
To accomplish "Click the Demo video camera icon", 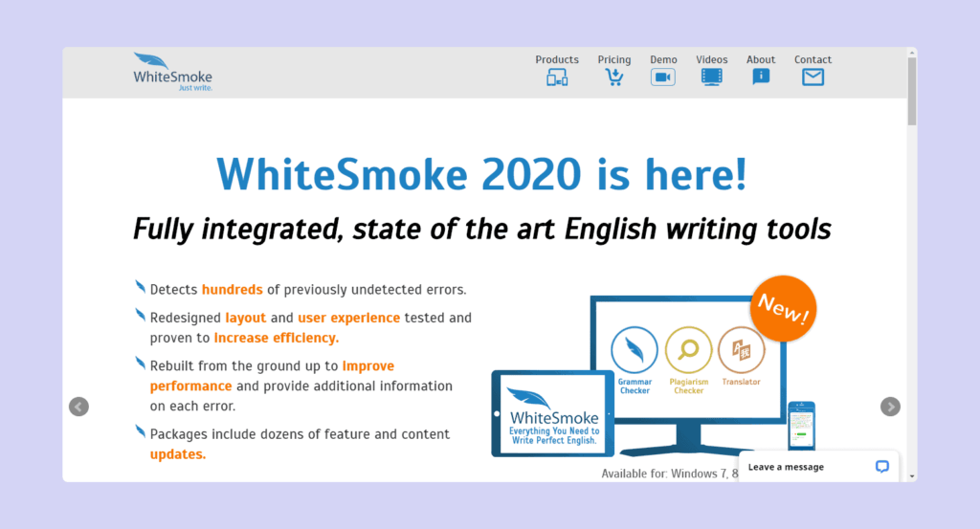I will click(x=663, y=78).
